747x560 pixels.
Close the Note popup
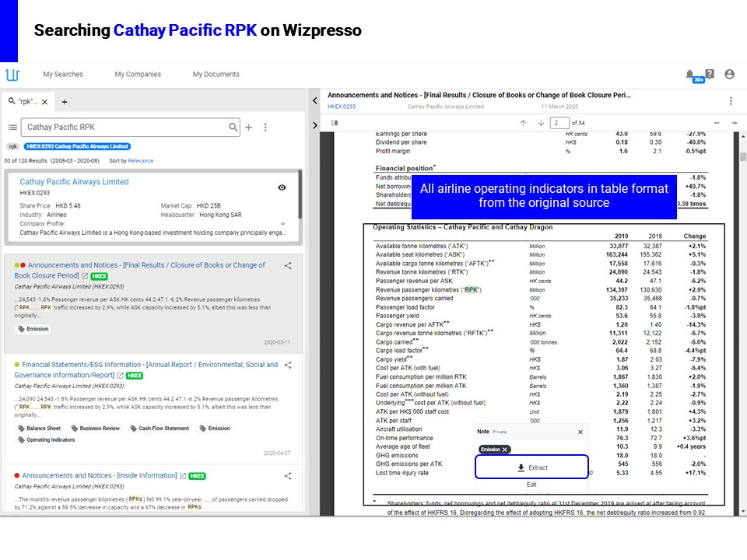coord(580,432)
